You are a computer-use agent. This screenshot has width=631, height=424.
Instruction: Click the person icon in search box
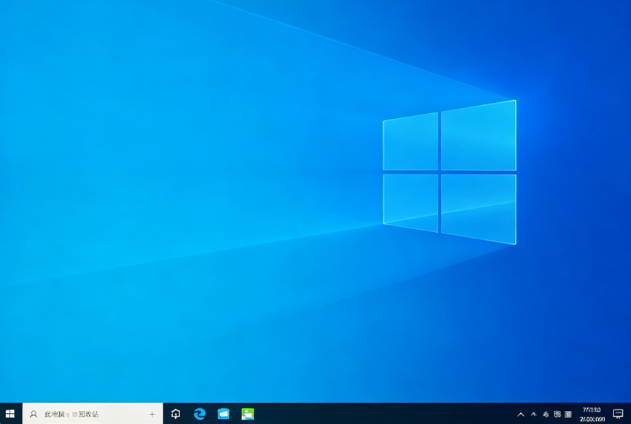tap(33, 414)
